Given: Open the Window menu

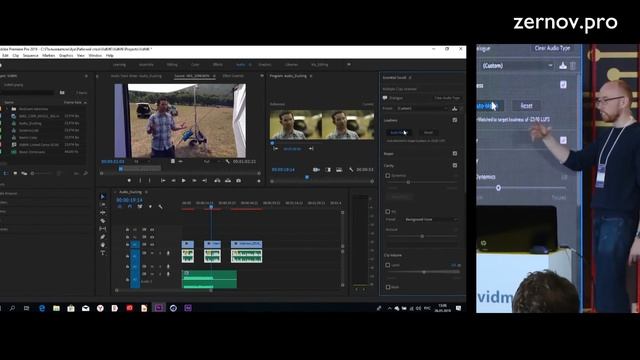Looking at the screenshot, I should pyautogui.click(x=95, y=56).
